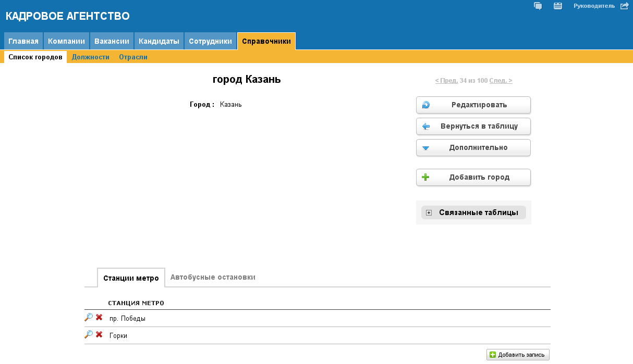This screenshot has width=633, height=364.
Task: Switch to Автобусные остановки tab
Action: click(x=213, y=277)
